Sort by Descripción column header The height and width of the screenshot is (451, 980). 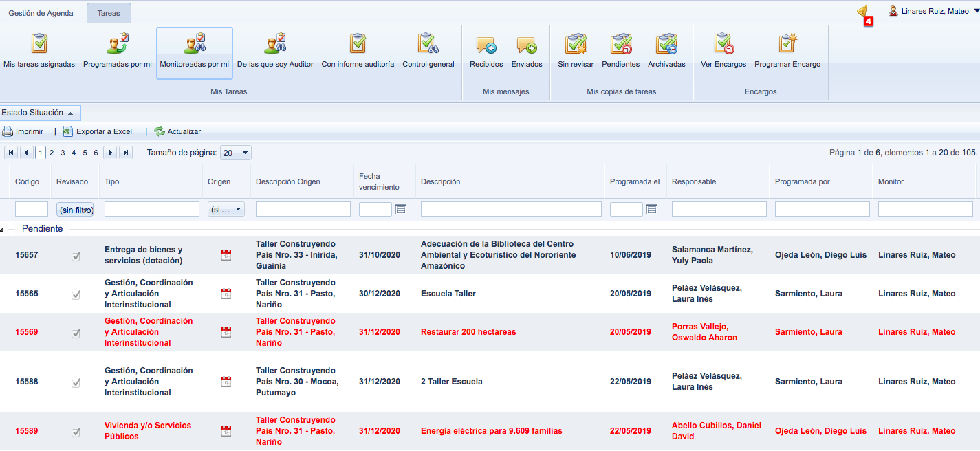[441, 181]
